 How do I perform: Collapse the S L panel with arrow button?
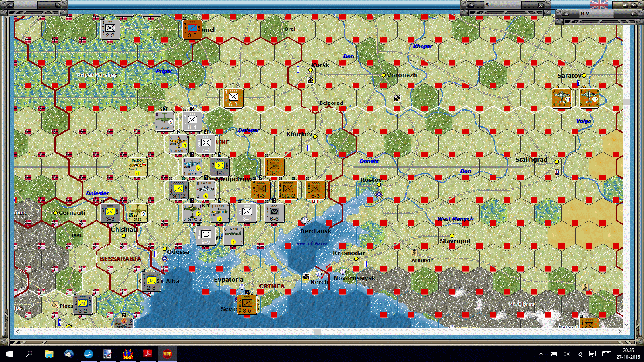click(471, 5)
